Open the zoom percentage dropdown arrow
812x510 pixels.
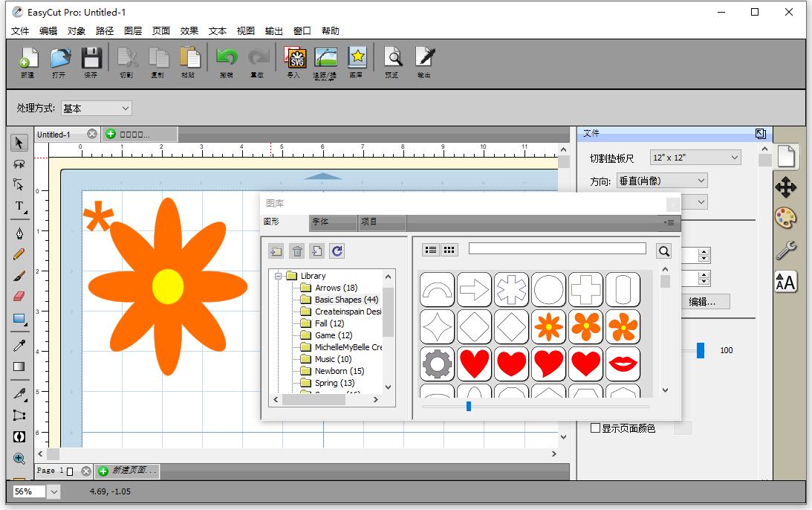53,491
